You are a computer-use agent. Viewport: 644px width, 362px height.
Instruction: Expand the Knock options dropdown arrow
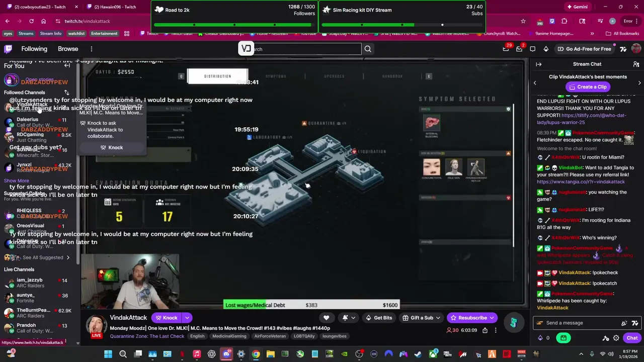pyautogui.click(x=187, y=318)
